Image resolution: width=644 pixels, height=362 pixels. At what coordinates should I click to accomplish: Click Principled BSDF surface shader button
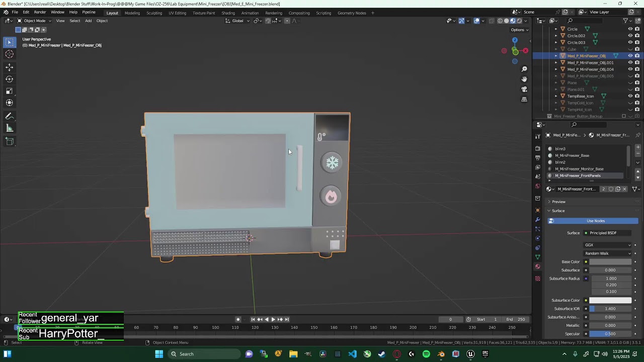[x=608, y=233]
